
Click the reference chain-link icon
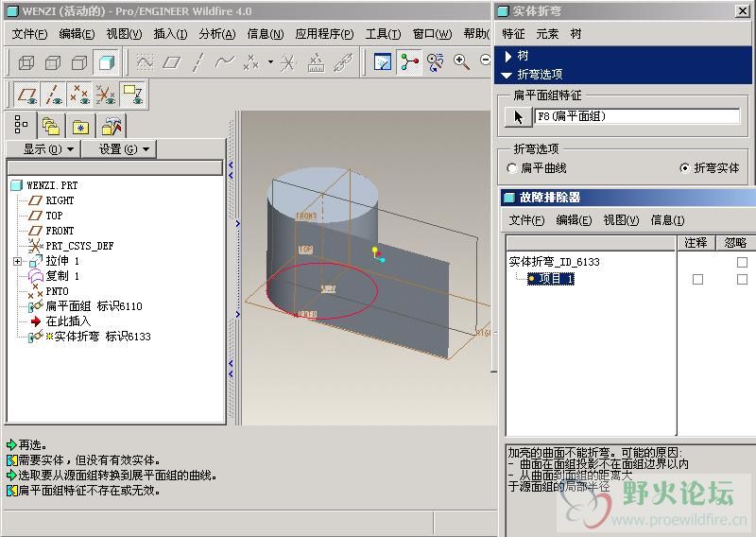(x=343, y=62)
